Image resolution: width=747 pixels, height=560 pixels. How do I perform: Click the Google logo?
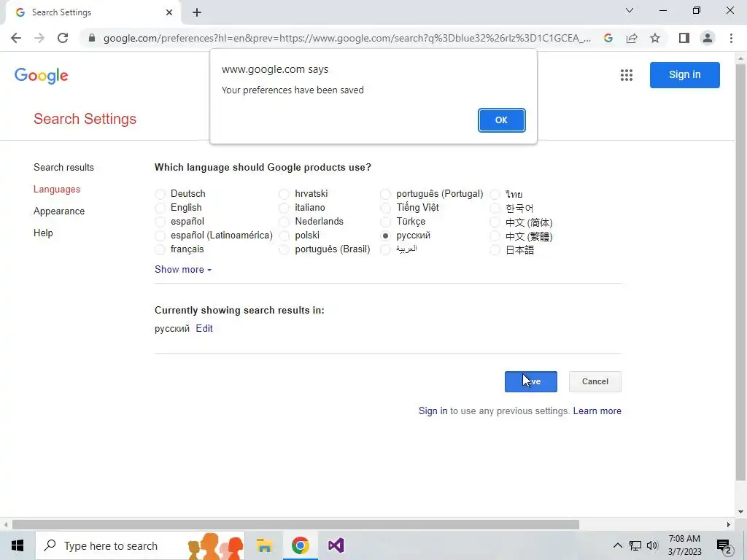tap(42, 75)
